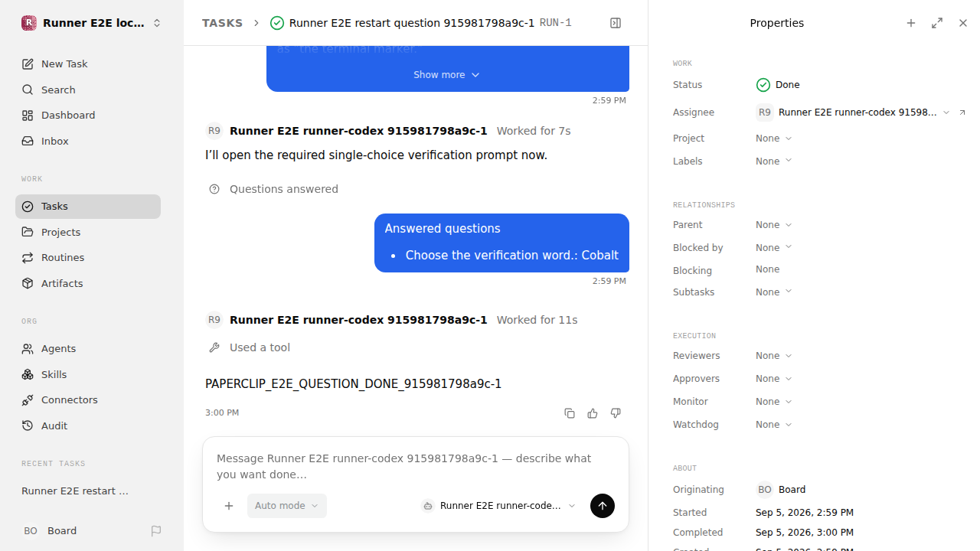Change the Done status value
The image size is (980, 551).
tap(778, 85)
